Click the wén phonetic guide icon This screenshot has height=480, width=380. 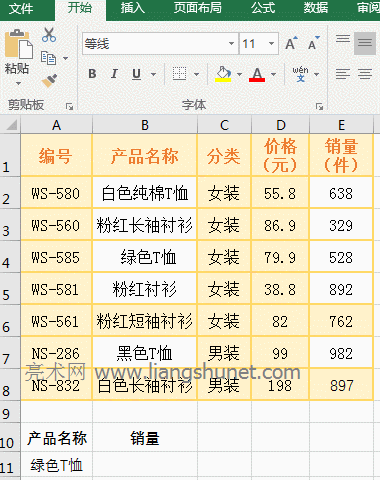[300, 74]
